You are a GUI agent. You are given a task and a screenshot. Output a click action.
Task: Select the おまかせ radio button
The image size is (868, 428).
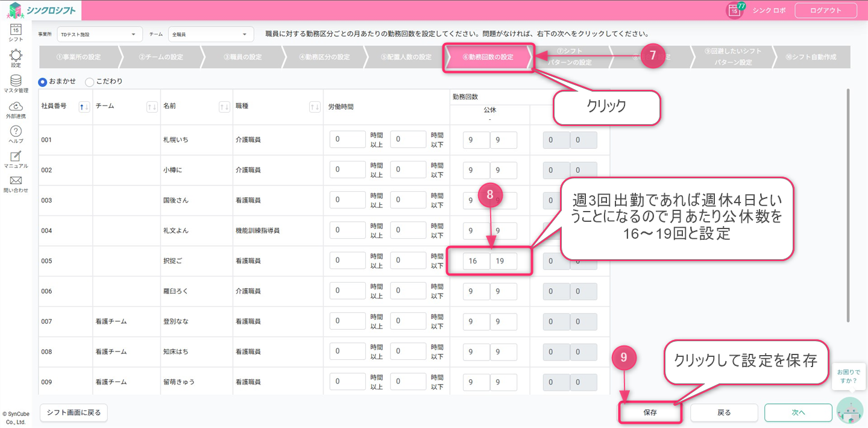click(43, 81)
